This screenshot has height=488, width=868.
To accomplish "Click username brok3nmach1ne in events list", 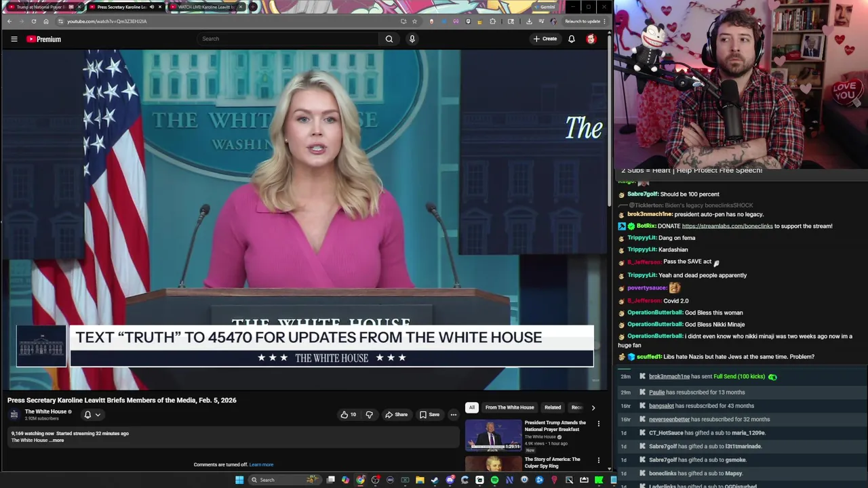I will click(669, 377).
